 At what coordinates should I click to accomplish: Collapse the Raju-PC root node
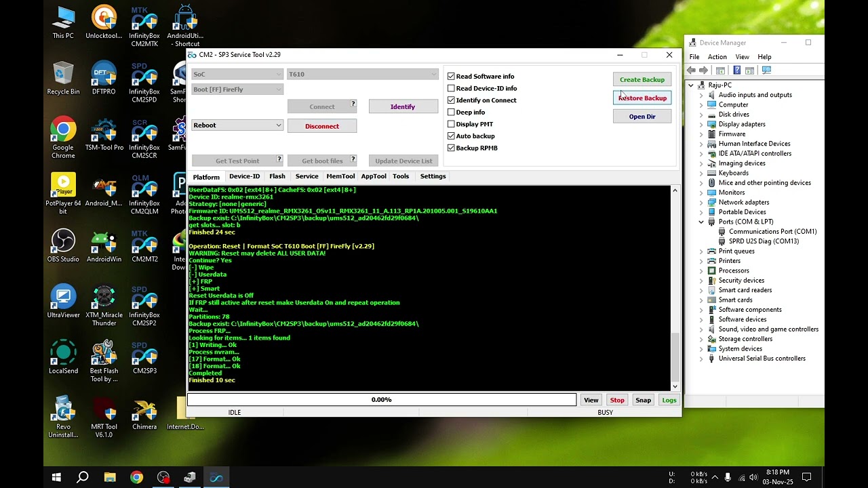pyautogui.click(x=691, y=85)
